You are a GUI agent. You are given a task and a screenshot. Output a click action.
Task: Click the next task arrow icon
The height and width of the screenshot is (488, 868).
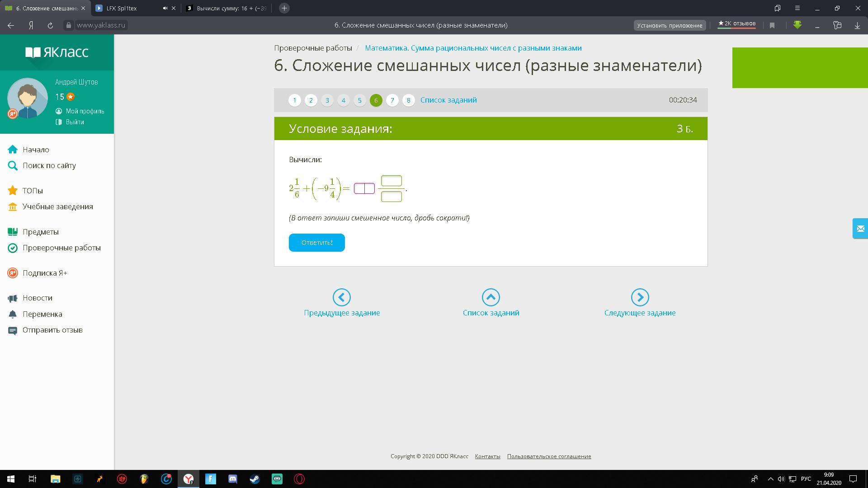pyautogui.click(x=640, y=297)
